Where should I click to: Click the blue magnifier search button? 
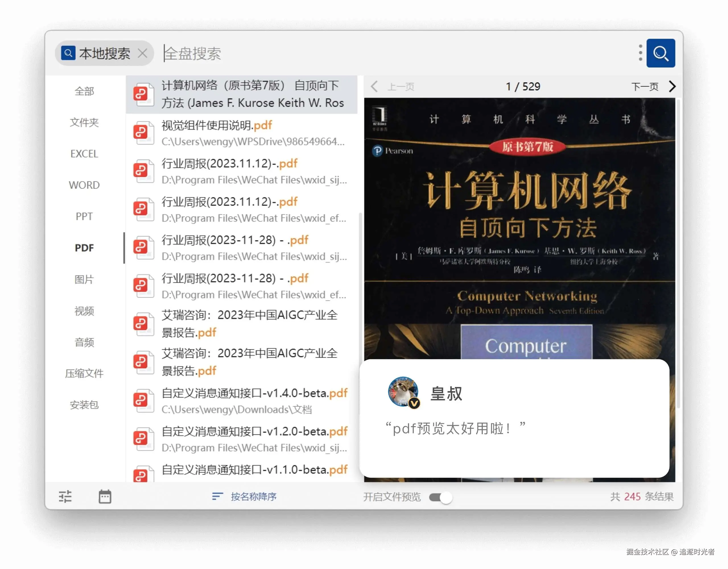[x=660, y=53]
